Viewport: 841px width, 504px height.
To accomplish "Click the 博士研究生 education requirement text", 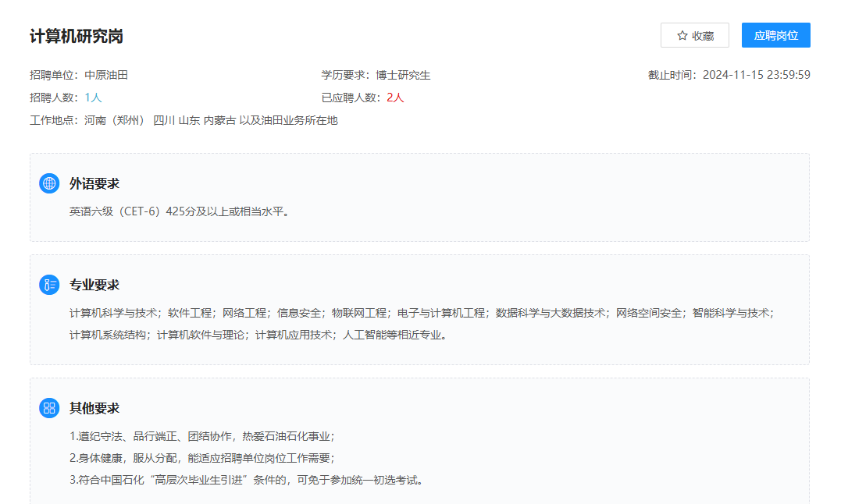I will pos(404,75).
